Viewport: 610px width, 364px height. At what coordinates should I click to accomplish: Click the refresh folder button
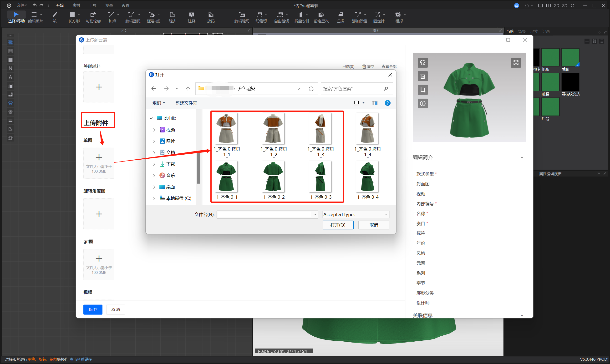click(x=311, y=89)
